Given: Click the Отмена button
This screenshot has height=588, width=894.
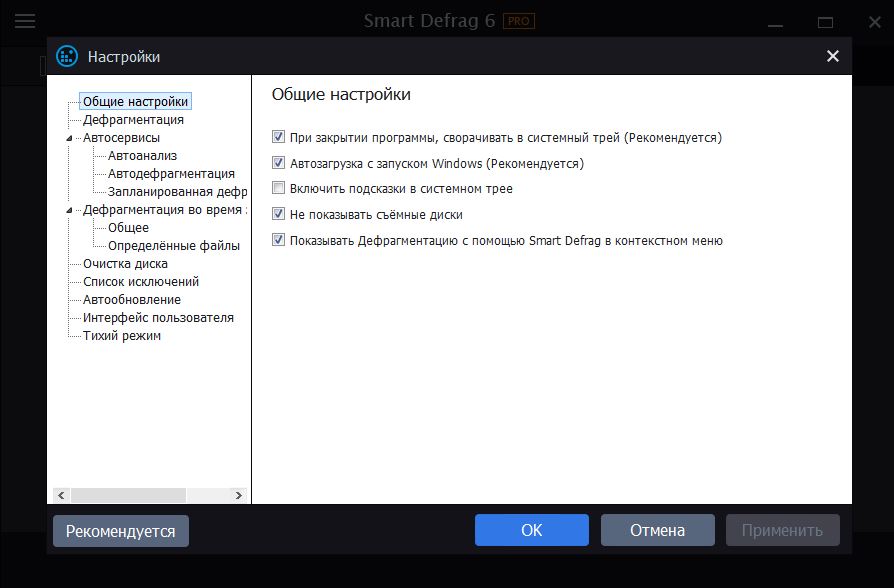Looking at the screenshot, I should pos(657,530).
